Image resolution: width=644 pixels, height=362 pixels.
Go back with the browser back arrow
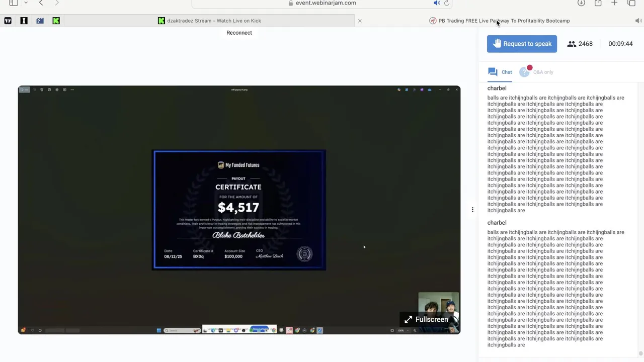pos(41,3)
